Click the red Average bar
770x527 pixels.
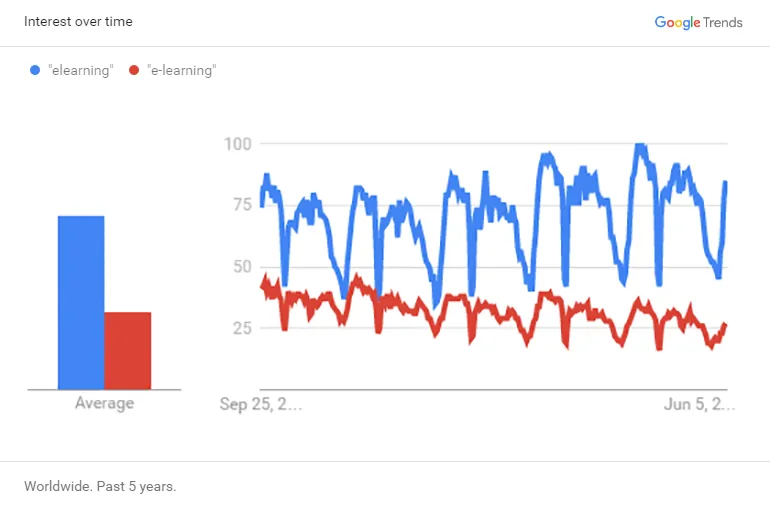[128, 350]
